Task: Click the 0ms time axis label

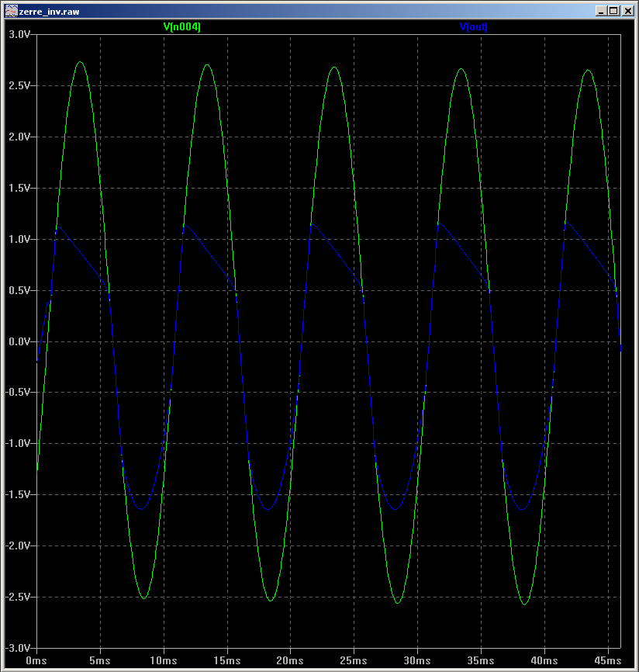Action: [x=36, y=660]
